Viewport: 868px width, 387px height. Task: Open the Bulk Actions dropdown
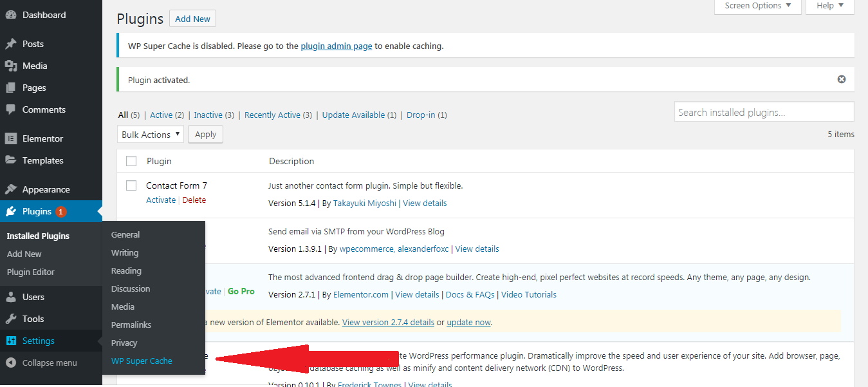pyautogui.click(x=151, y=135)
